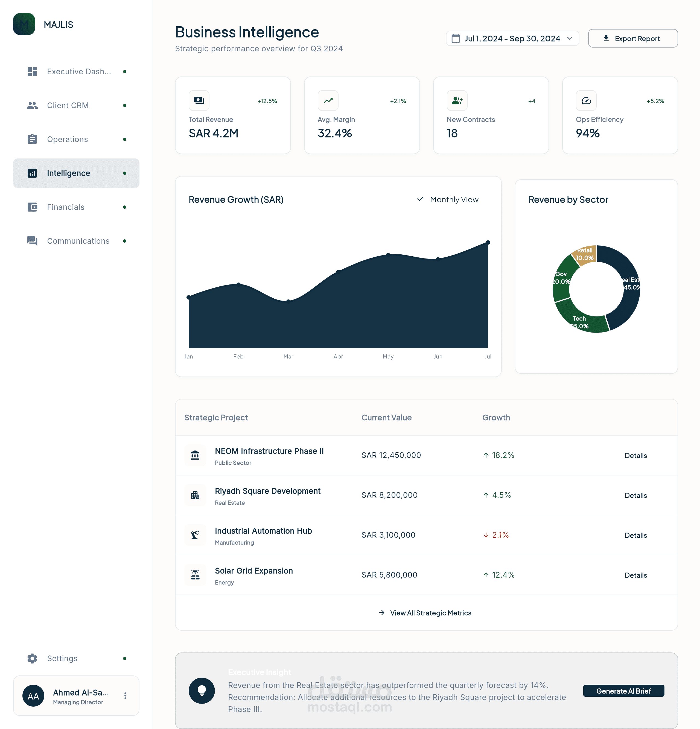This screenshot has width=700, height=729.
Task: Click the NEOM Infrastructure bank icon
Action: [x=195, y=455]
